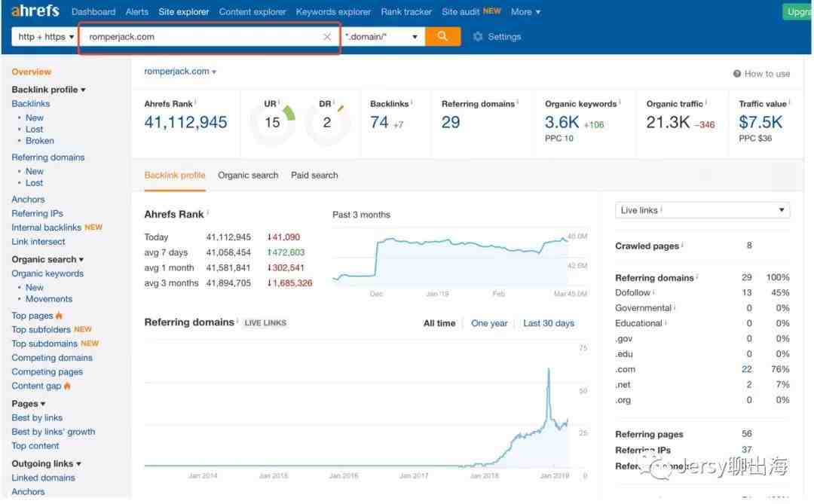The height and width of the screenshot is (504, 814).
Task: Click the ahrefs logo
Action: tap(35, 11)
